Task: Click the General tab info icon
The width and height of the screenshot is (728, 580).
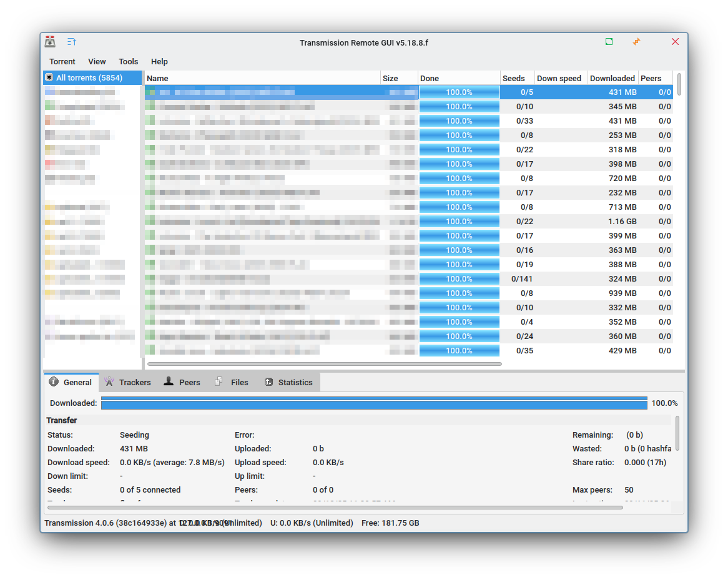Action: (54, 381)
